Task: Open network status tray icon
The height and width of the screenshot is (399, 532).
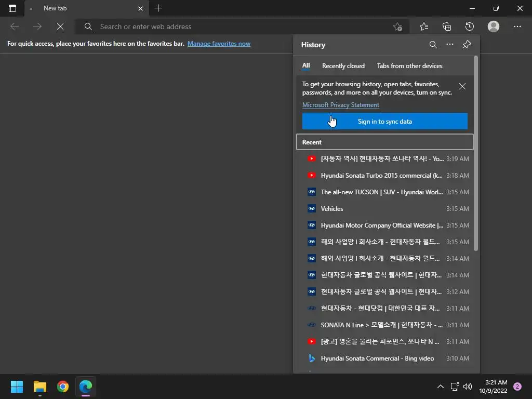Action: [x=455, y=387]
